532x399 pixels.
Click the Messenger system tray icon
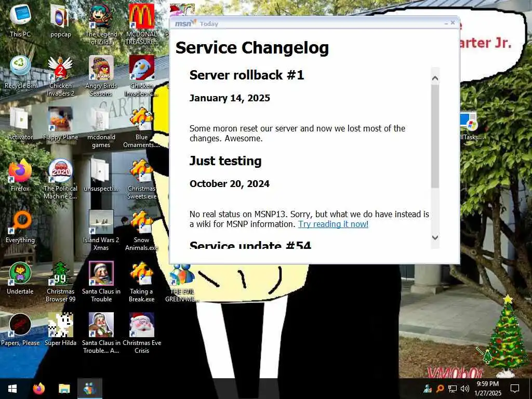[428, 389]
